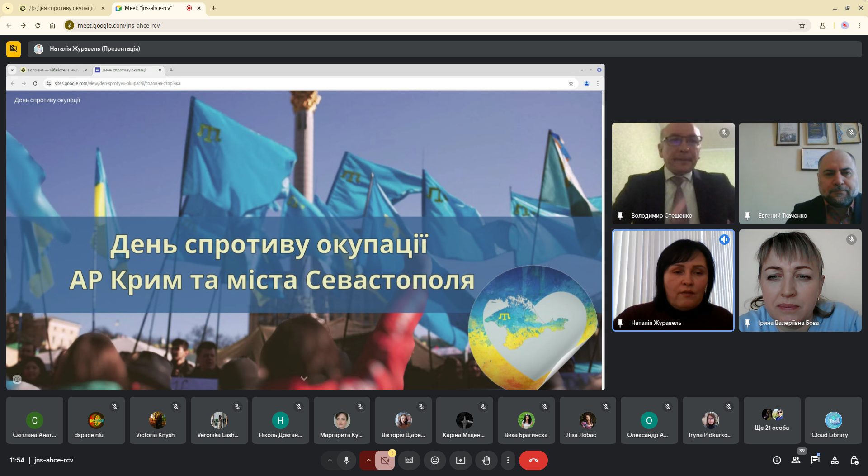
Task: Open the chat panel
Action: coord(815,460)
